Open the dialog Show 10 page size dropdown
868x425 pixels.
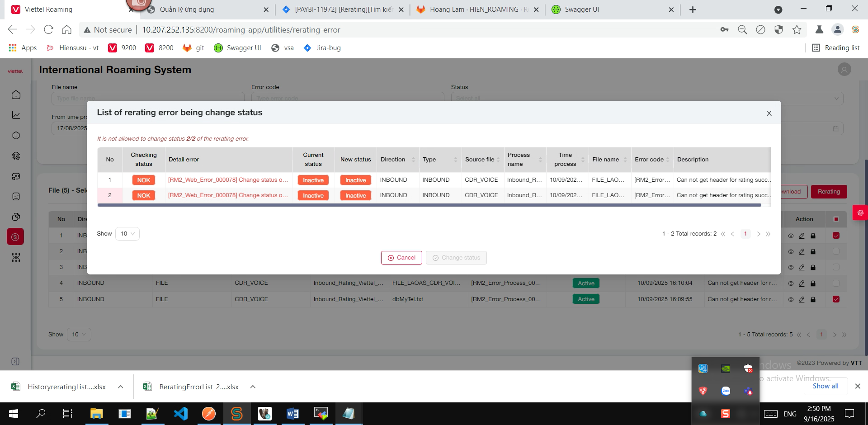click(127, 234)
